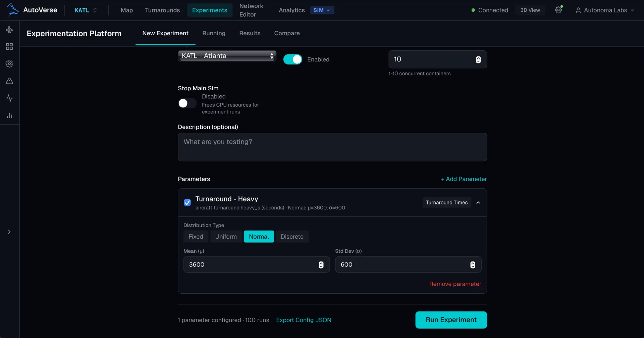Open the airplane icon in sidebar
The image size is (644, 338).
pos(9,29)
